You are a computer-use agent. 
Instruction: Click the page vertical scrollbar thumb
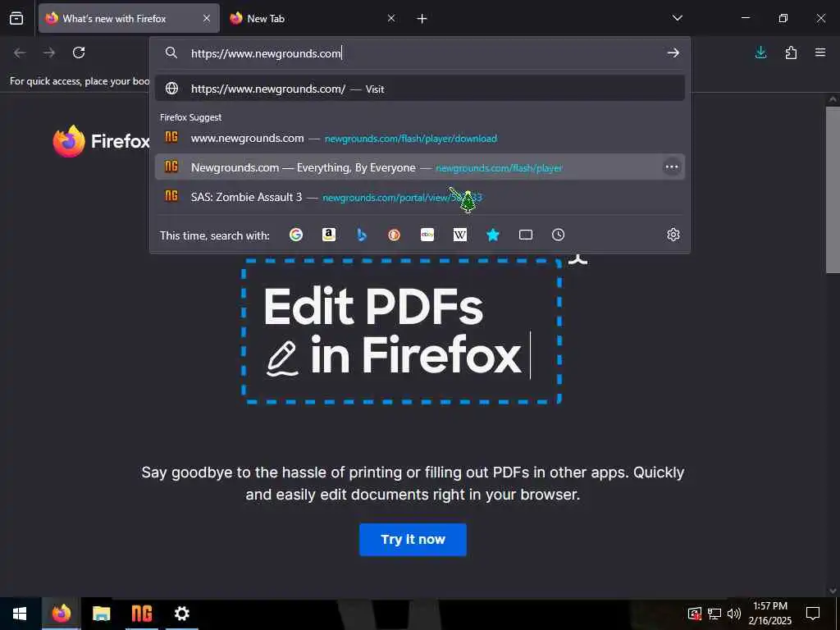[x=833, y=190]
